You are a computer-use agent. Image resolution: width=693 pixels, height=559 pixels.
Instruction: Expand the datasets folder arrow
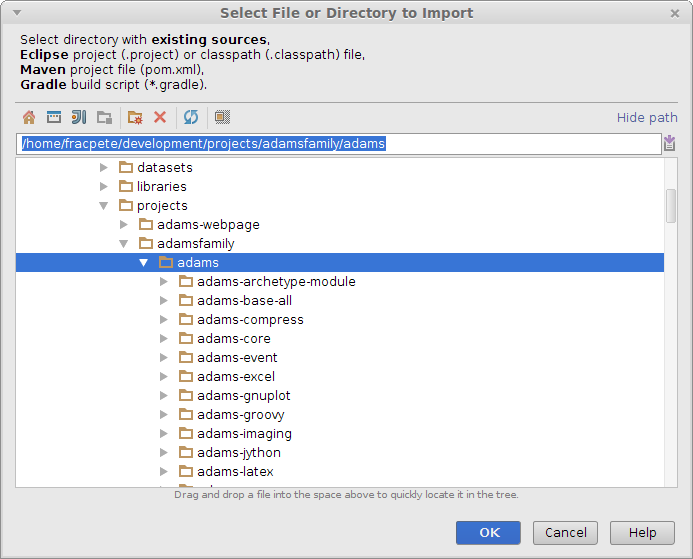104,168
